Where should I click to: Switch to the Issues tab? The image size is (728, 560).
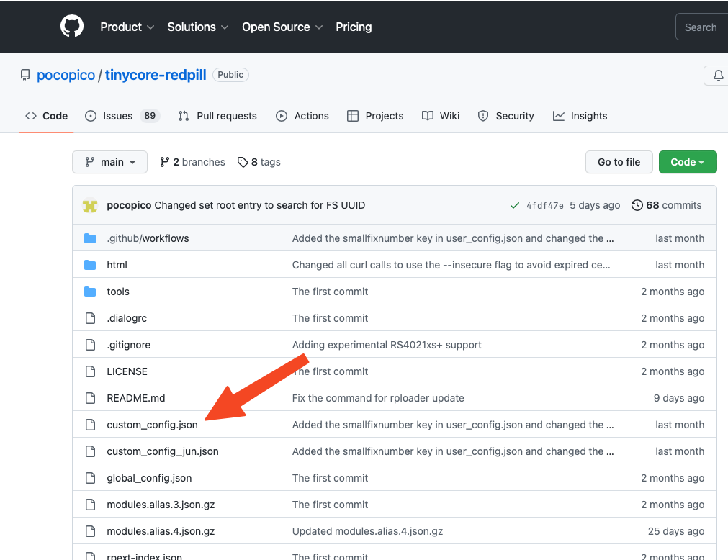pyautogui.click(x=117, y=116)
